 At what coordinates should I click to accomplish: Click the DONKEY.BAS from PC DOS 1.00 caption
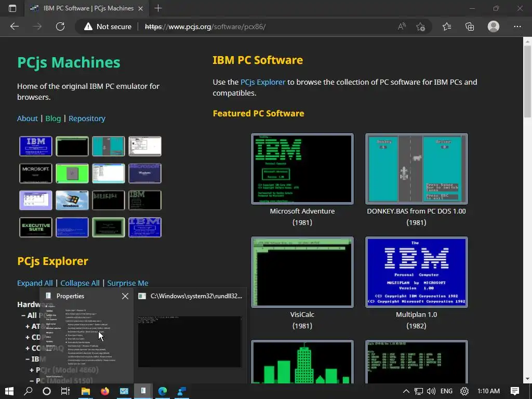point(416,211)
